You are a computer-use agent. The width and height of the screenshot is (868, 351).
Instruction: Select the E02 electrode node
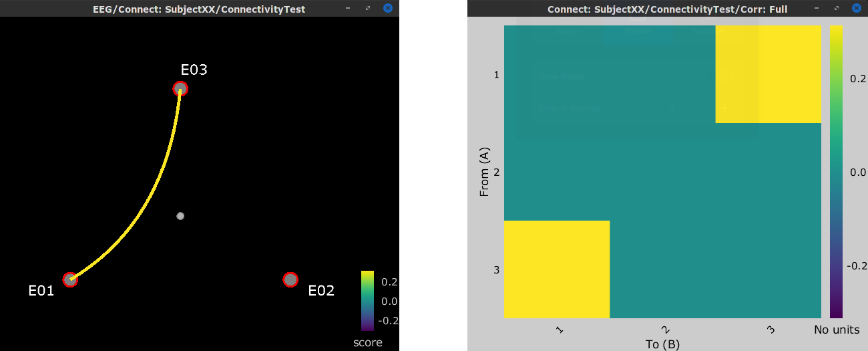(290, 279)
